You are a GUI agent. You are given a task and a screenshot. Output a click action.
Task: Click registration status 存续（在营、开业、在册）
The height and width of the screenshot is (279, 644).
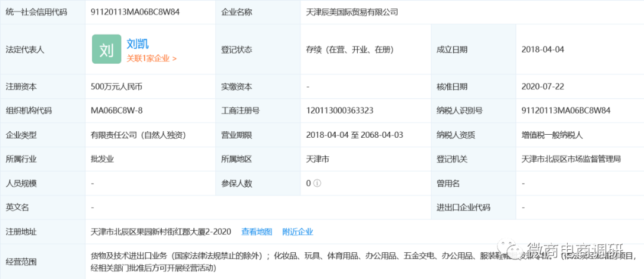pos(351,49)
